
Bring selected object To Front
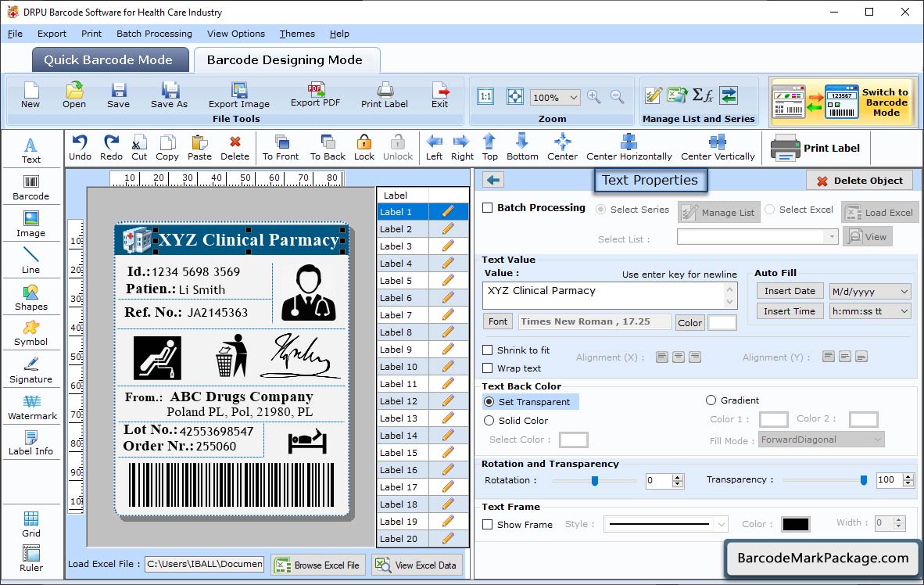click(x=281, y=148)
